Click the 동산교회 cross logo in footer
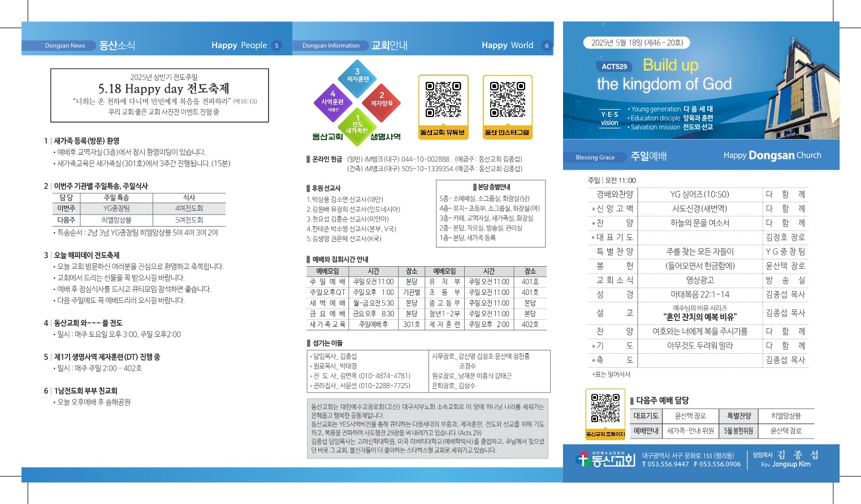Screen dimensions: 861x504 pos(605,459)
